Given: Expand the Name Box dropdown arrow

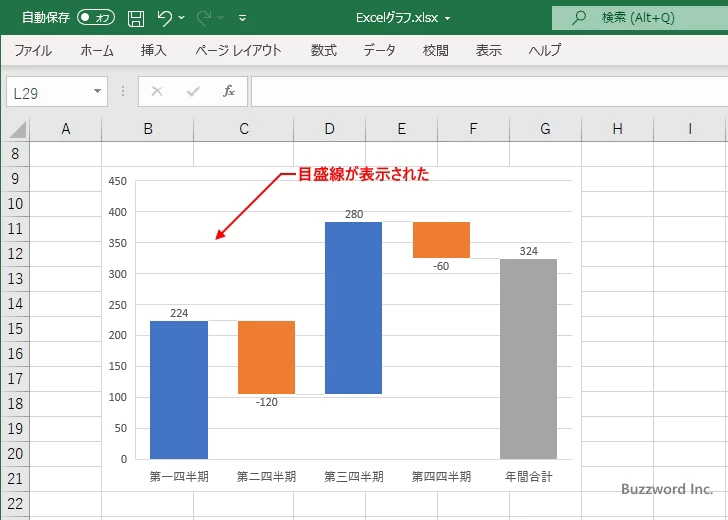Looking at the screenshot, I should tap(98, 91).
